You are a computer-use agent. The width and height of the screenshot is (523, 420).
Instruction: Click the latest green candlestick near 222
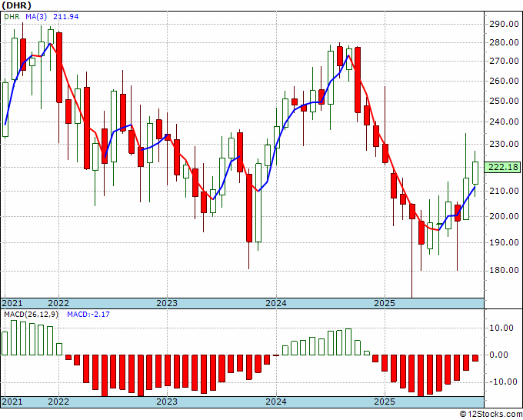click(x=475, y=173)
